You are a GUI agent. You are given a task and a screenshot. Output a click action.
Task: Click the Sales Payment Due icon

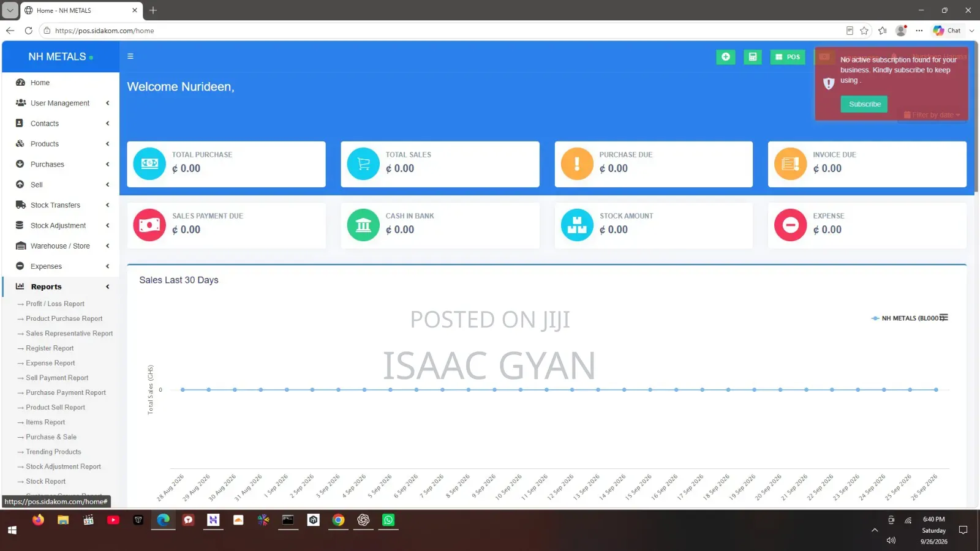[x=149, y=225]
